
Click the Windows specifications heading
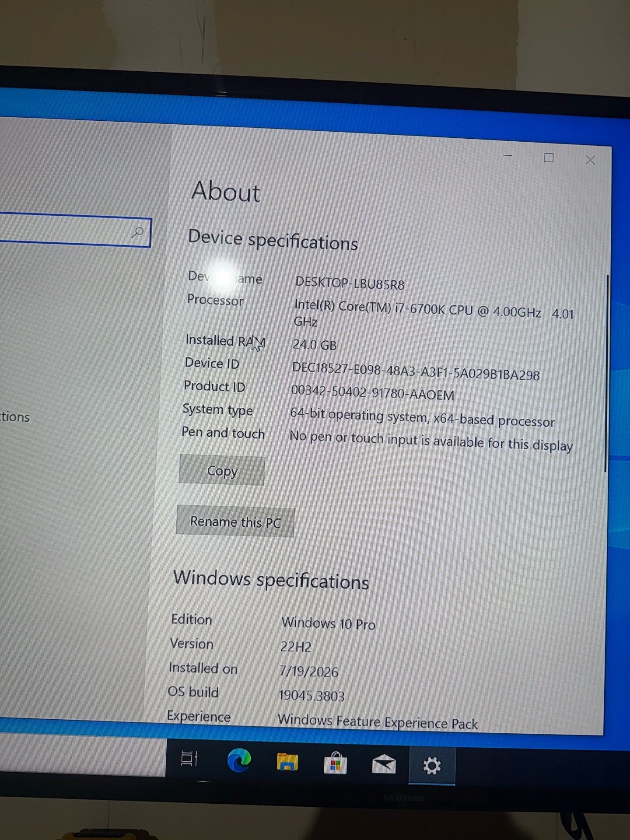(x=271, y=580)
